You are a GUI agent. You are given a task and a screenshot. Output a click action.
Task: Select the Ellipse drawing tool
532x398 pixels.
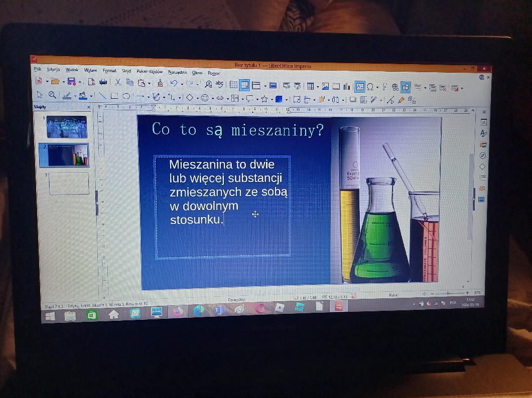(x=126, y=96)
